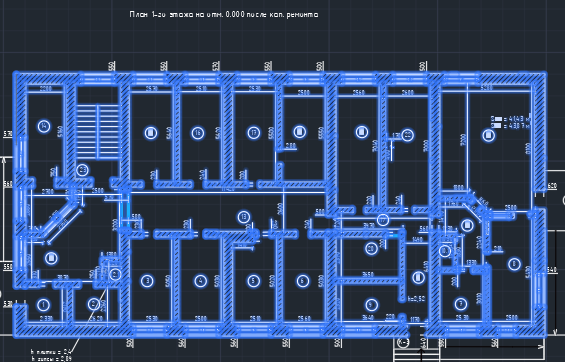Select the 1170 dimension by the entrance
This screenshot has height=362, width=565.
click(415, 319)
